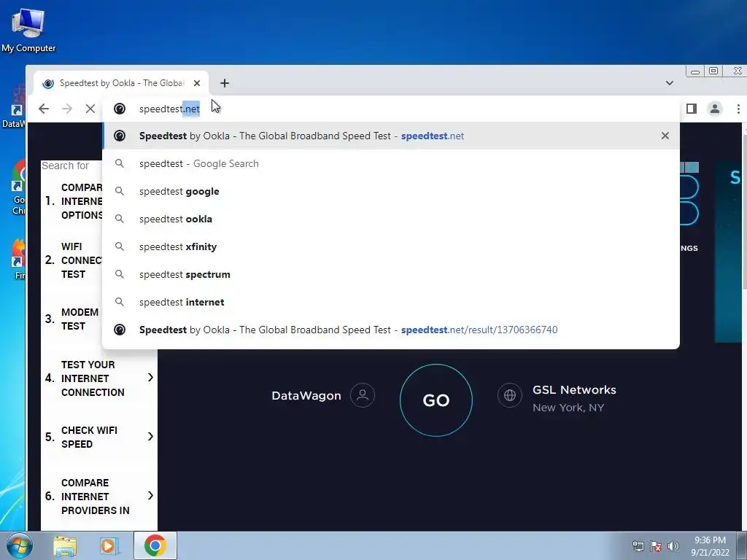
Task: Open the taskbar clock showing 9:36 PM
Action: (710, 546)
